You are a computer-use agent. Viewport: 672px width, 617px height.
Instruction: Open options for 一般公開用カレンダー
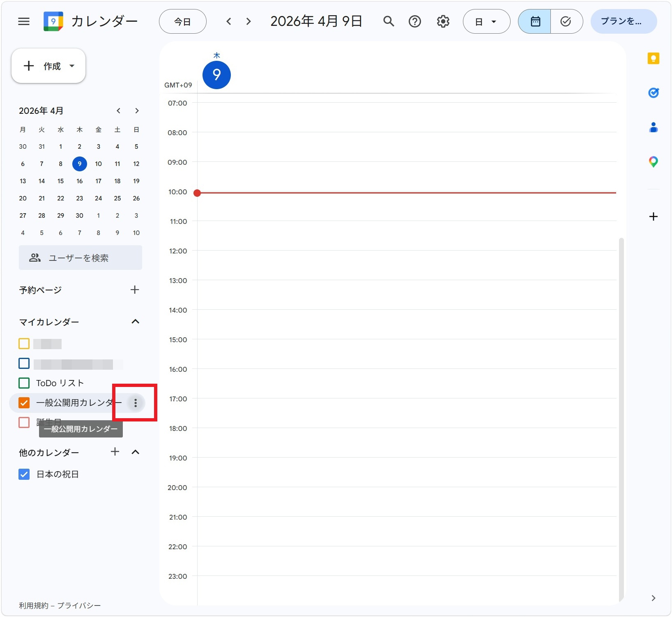[x=136, y=403]
